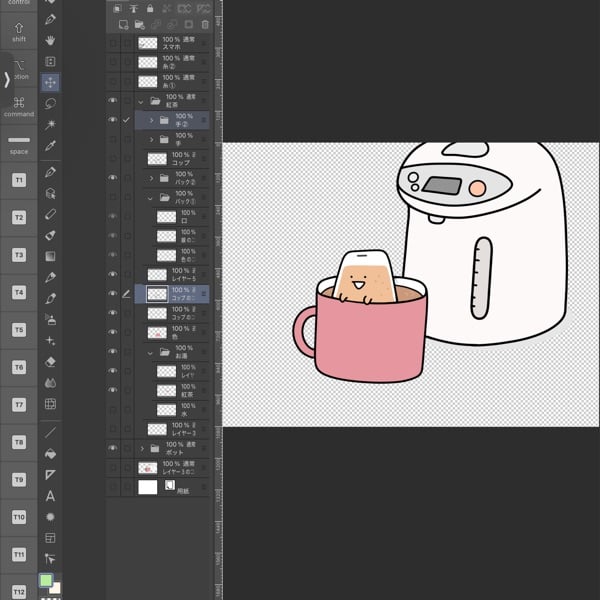Toggle visibility of the スマホ layer
600x600 pixels.
pos(112,44)
